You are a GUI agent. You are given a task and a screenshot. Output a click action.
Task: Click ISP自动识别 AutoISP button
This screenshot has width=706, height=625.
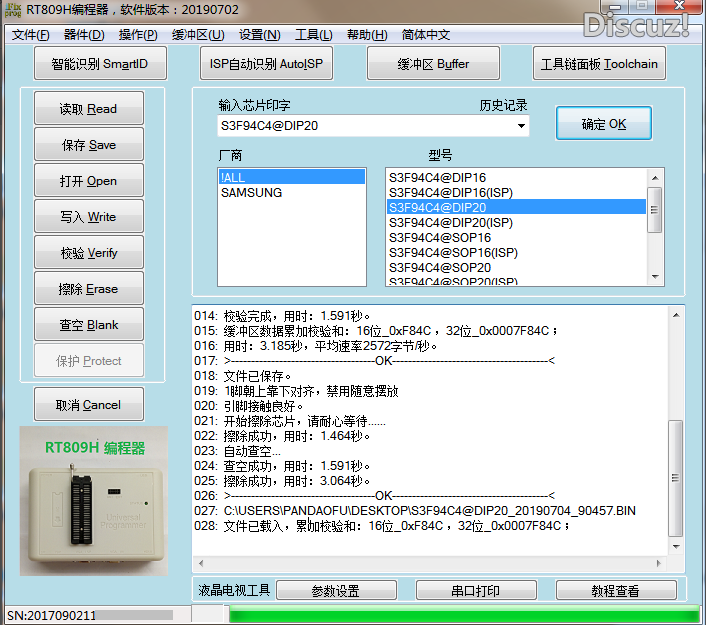pyautogui.click(x=267, y=63)
